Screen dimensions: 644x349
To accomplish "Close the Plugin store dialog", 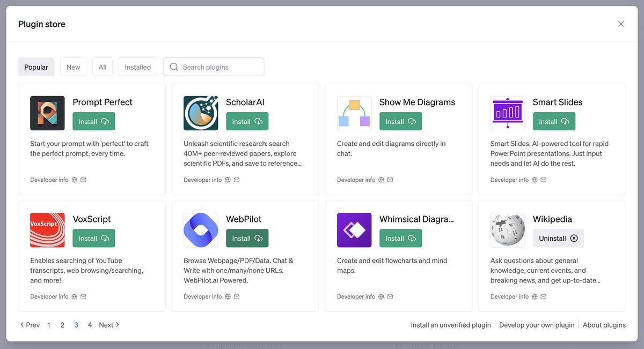I will [x=621, y=24].
